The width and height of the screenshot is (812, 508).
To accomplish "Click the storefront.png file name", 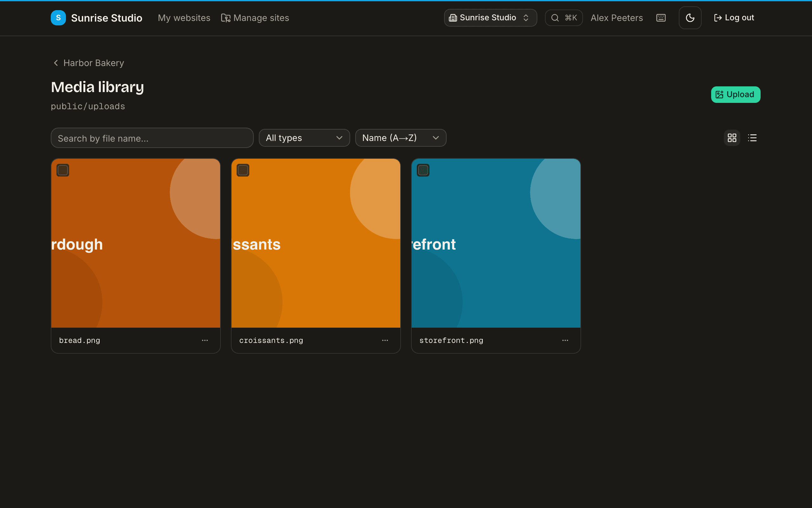I will [451, 340].
